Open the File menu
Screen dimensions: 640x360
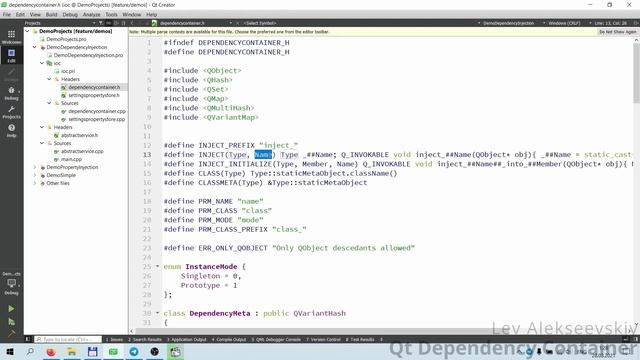pos(7,14)
